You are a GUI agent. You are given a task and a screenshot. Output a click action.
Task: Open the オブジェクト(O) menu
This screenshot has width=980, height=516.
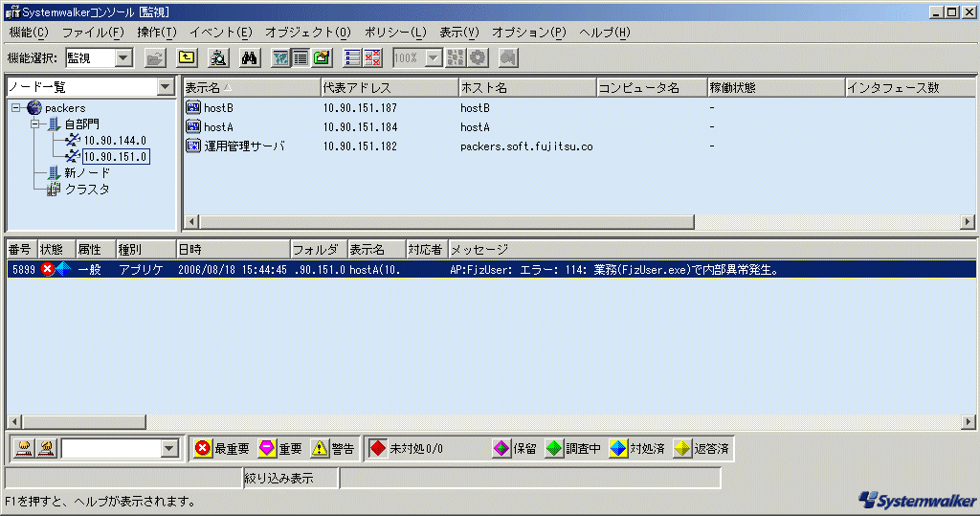pyautogui.click(x=308, y=32)
